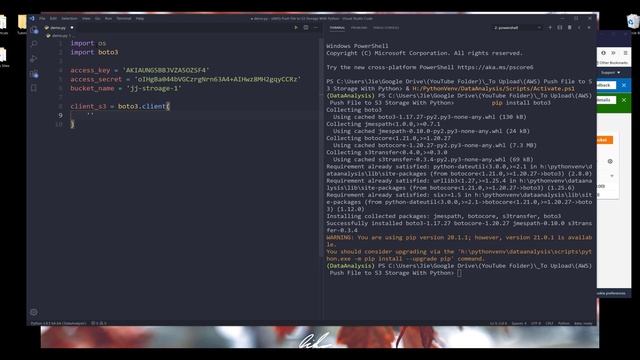Kill the terminal with the trash icon
The width and height of the screenshot is (640, 360).
(569, 28)
